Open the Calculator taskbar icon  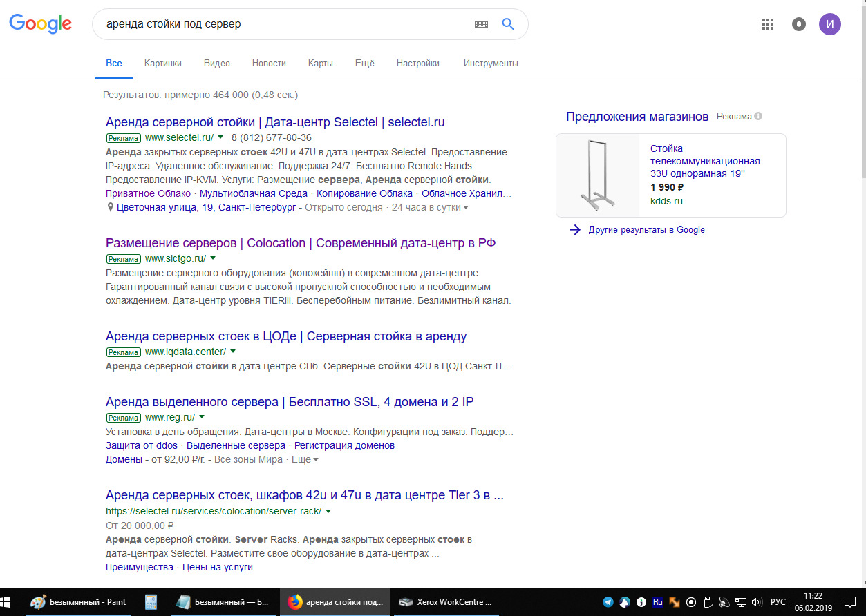[150, 602]
